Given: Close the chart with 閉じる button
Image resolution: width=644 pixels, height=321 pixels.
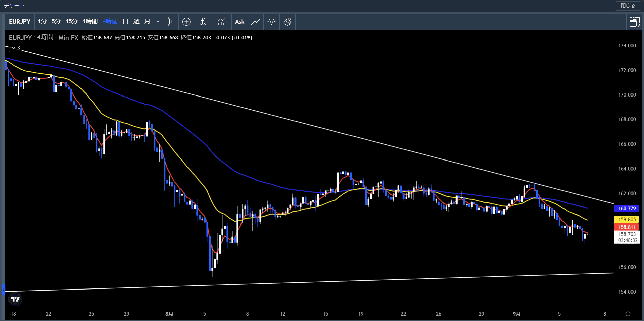Looking at the screenshot, I should click(x=628, y=6).
